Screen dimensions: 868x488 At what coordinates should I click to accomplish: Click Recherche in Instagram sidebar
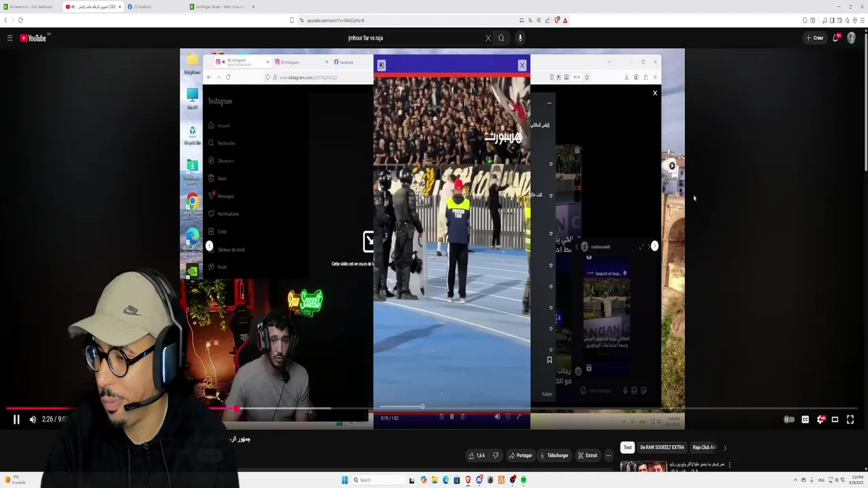coord(222,143)
